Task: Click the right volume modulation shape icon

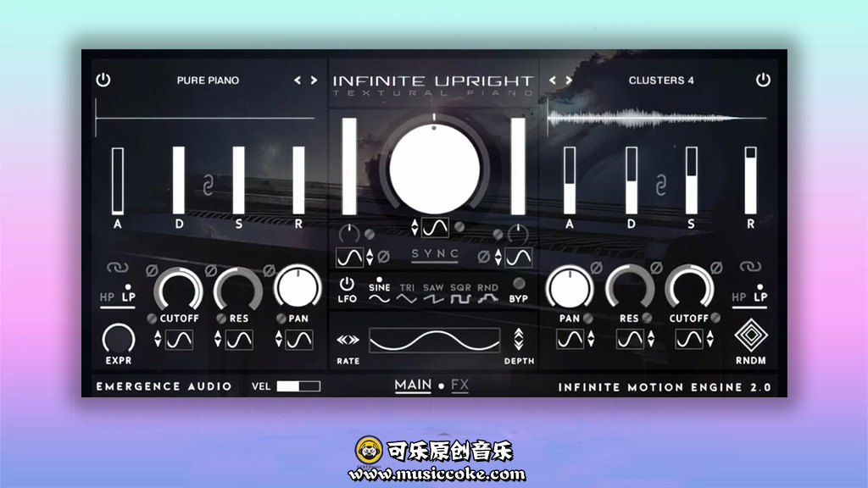Action: pos(520,258)
